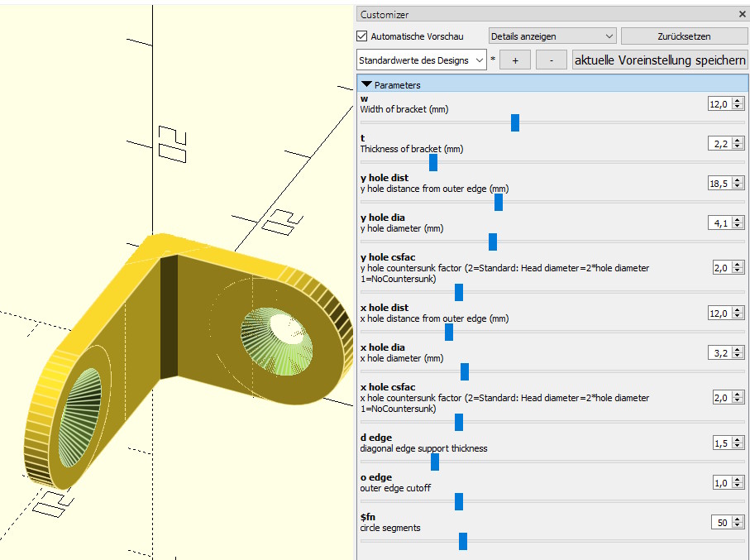The image size is (750, 560).
Task: Click aktuelle Voreinstellung speichern button
Action: click(660, 60)
